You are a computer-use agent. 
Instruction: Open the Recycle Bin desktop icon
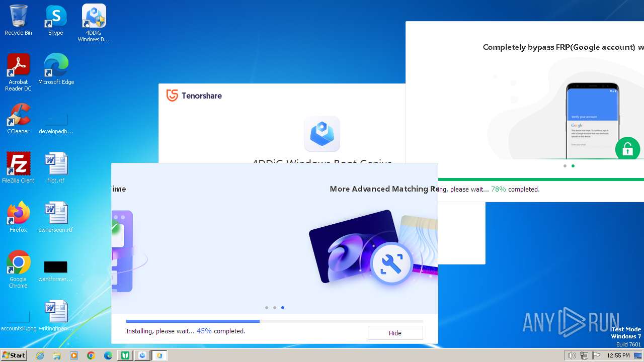(18, 20)
